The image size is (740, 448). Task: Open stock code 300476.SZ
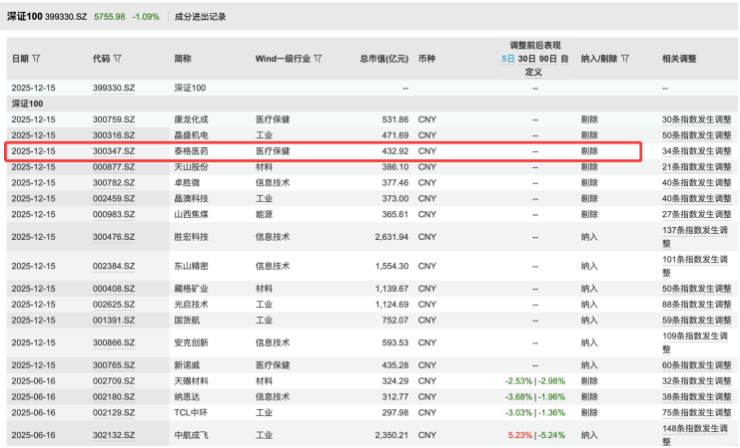[x=114, y=237]
